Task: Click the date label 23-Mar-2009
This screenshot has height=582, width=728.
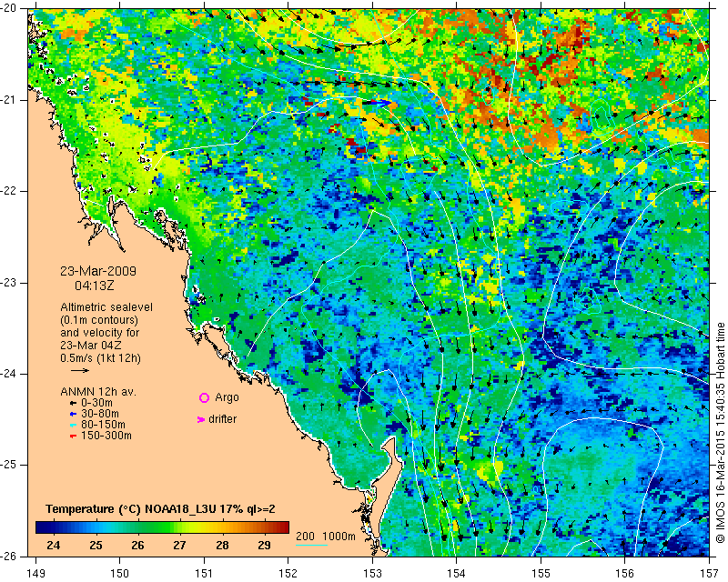Action: click(x=98, y=271)
